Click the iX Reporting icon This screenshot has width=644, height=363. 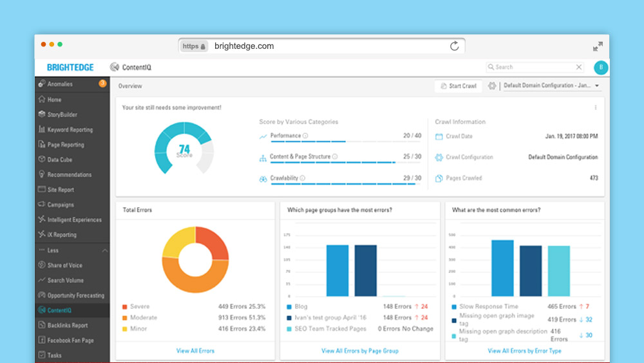[41, 234]
